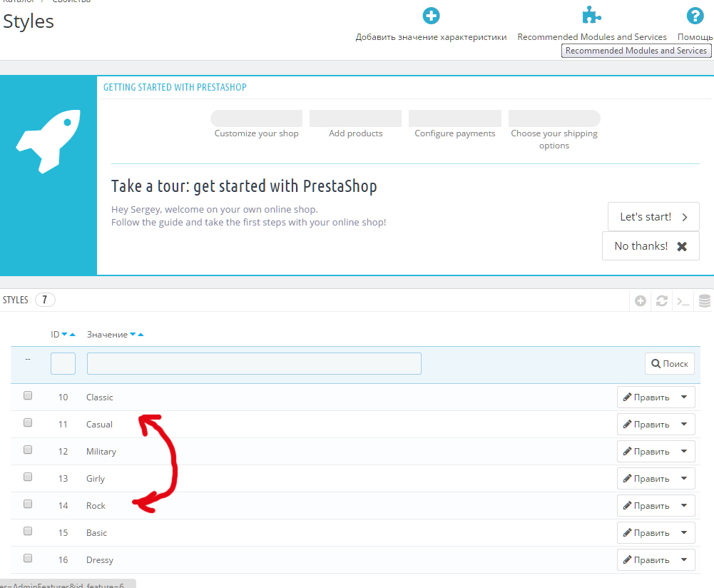
Task: Click the Add products step
Action: click(356, 124)
